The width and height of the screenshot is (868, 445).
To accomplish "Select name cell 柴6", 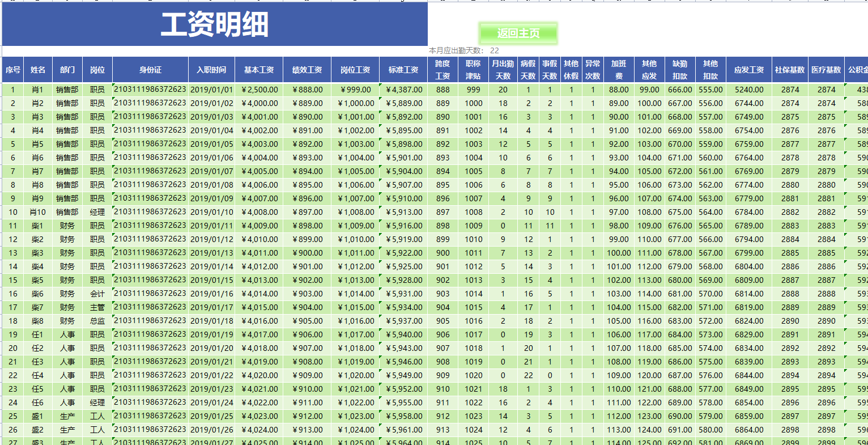I will point(38,294).
